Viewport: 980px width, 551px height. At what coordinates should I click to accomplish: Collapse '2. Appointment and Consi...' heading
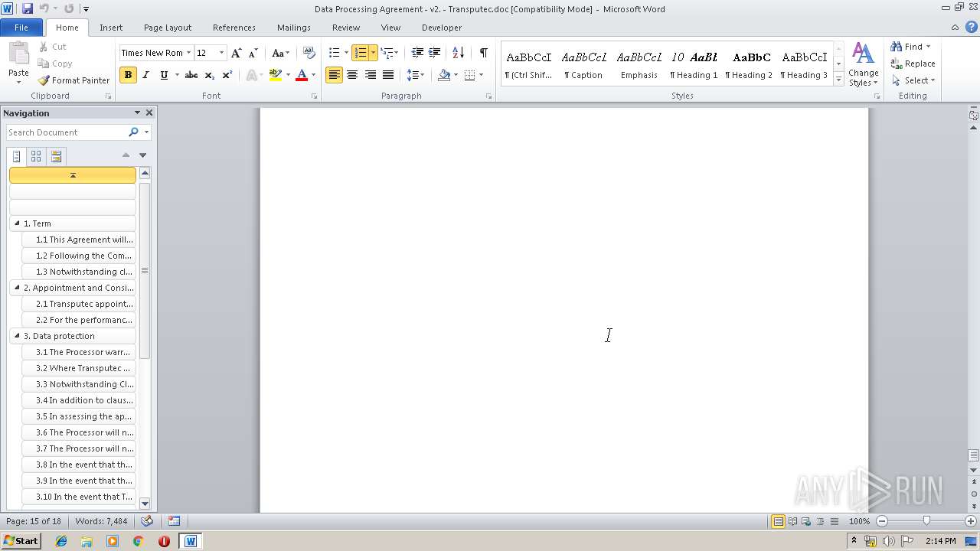pyautogui.click(x=17, y=288)
